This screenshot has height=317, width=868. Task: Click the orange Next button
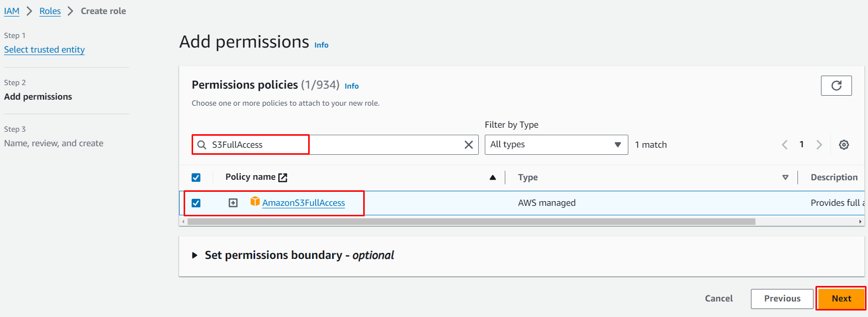841,298
